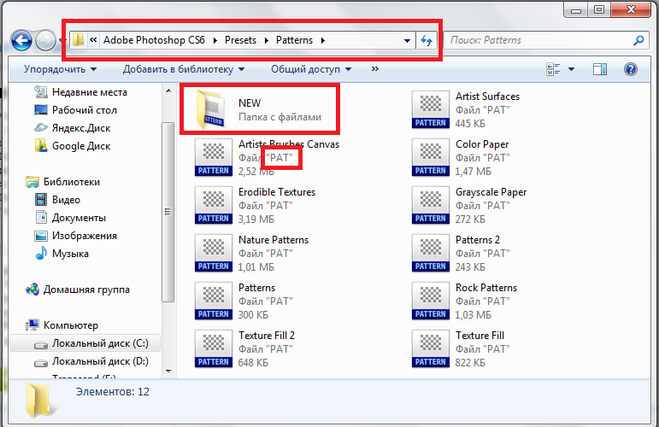This screenshot has width=659, height=427.
Task: Select Texture Fill 822 КБ file icon
Action: pyautogui.click(x=431, y=349)
